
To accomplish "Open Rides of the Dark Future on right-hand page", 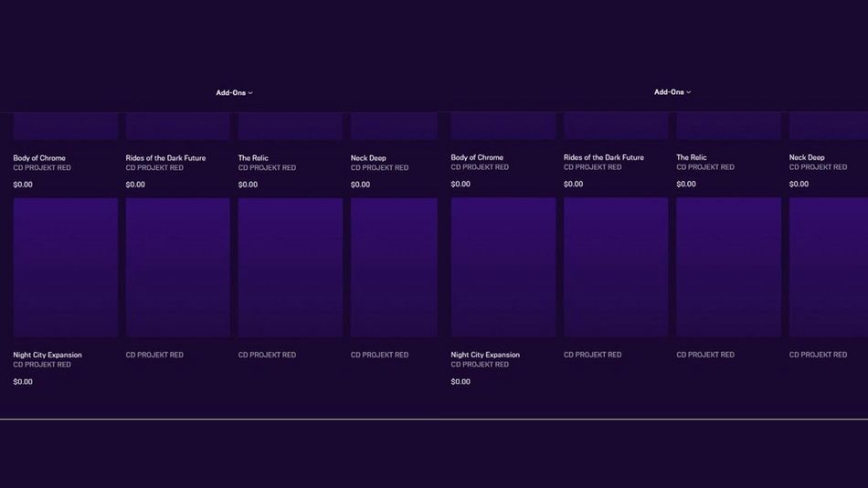I will point(603,157).
